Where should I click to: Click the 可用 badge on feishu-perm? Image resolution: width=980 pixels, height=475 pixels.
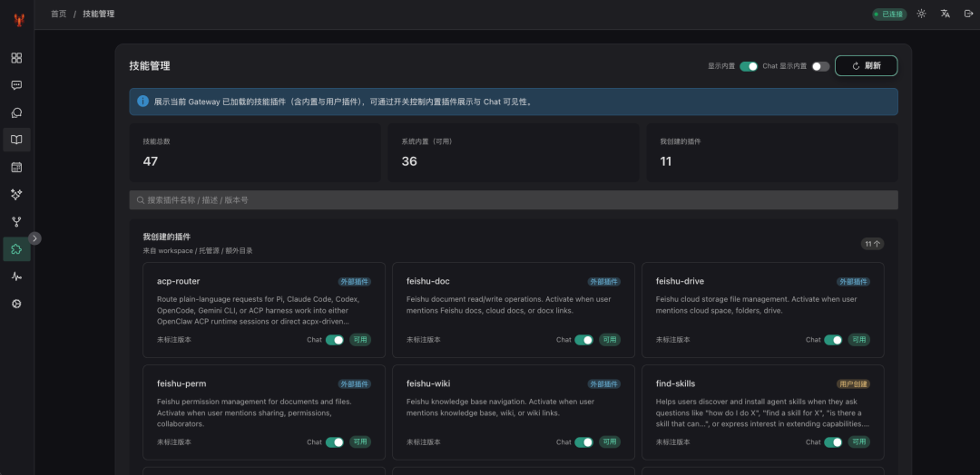(360, 442)
